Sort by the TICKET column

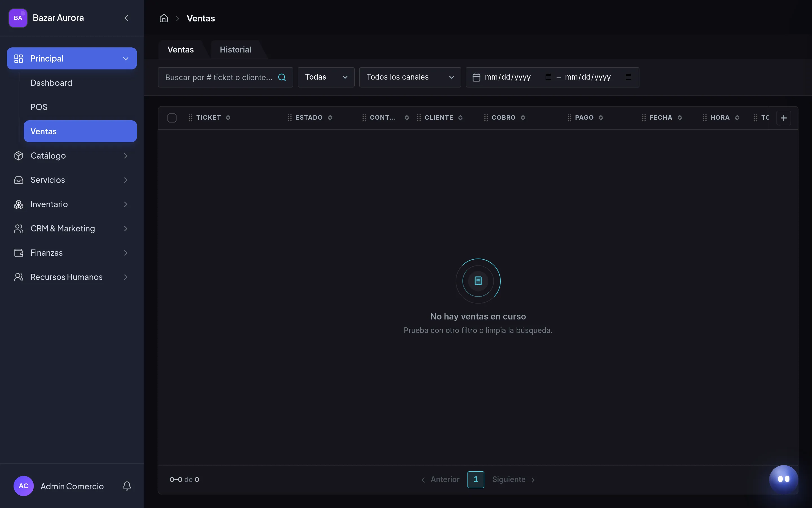(228, 118)
